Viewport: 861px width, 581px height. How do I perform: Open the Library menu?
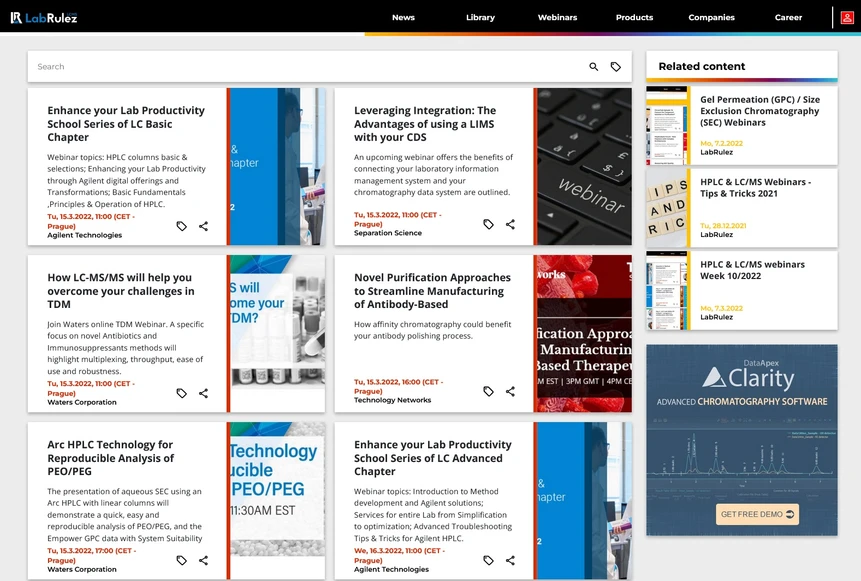(x=480, y=18)
